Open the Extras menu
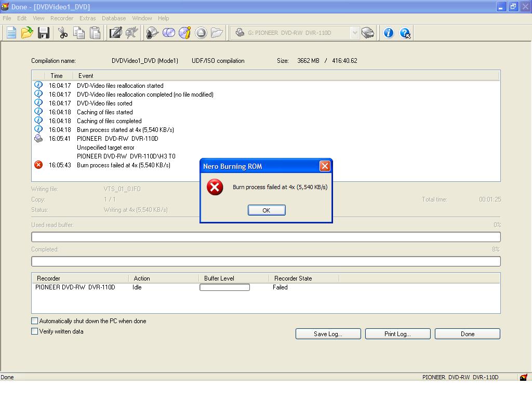 (x=87, y=18)
